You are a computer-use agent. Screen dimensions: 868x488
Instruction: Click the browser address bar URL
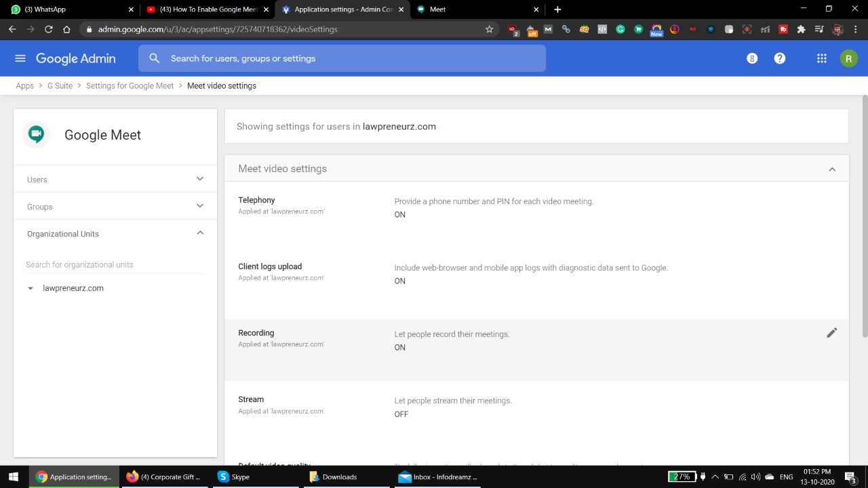(218, 29)
